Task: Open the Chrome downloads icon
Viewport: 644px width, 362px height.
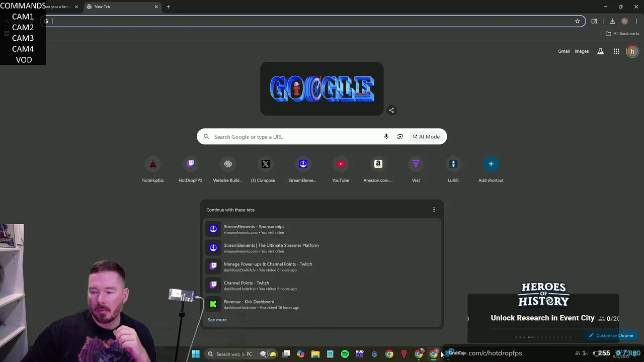Action: click(x=612, y=21)
